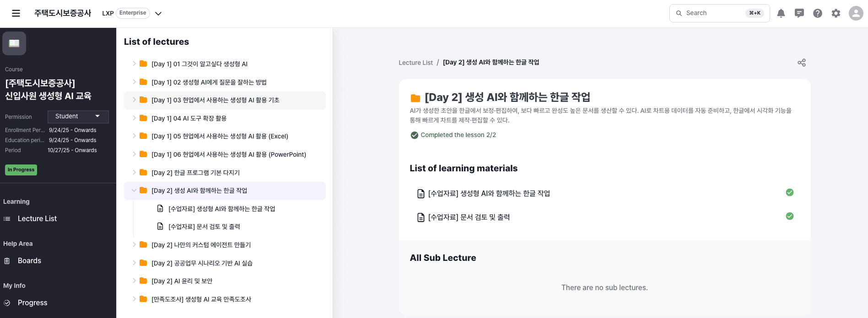Click the Lecture List breadcrumb link
Screen dimensions: 868x318
415,63
